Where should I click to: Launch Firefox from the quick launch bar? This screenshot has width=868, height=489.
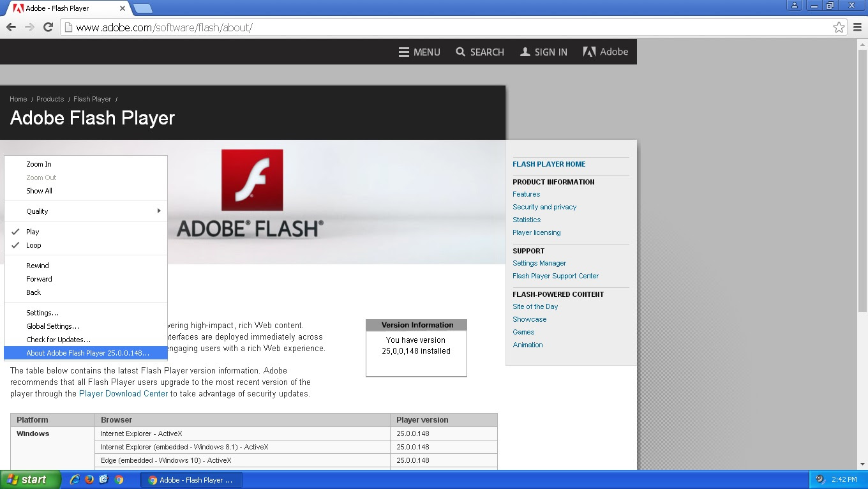89,479
